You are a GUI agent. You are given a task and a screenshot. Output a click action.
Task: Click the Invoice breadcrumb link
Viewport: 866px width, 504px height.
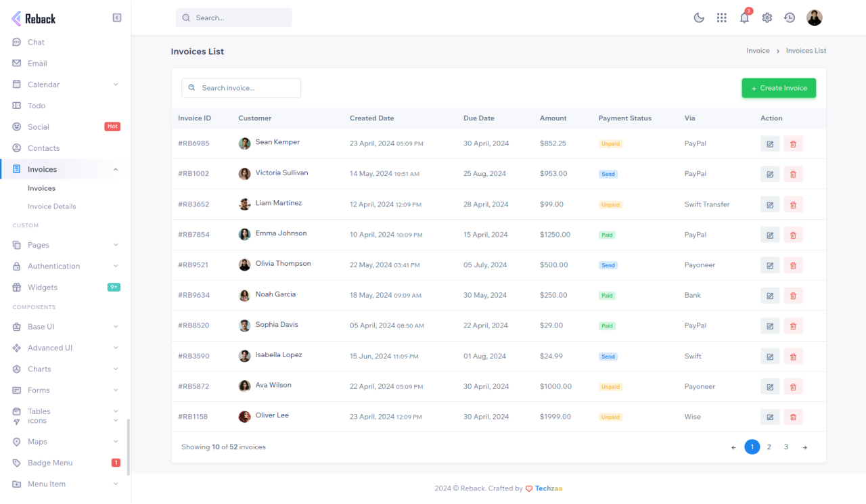tap(758, 51)
